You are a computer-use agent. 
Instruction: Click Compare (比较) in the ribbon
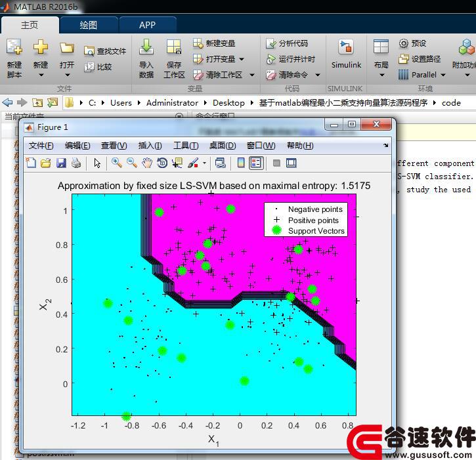(98, 67)
